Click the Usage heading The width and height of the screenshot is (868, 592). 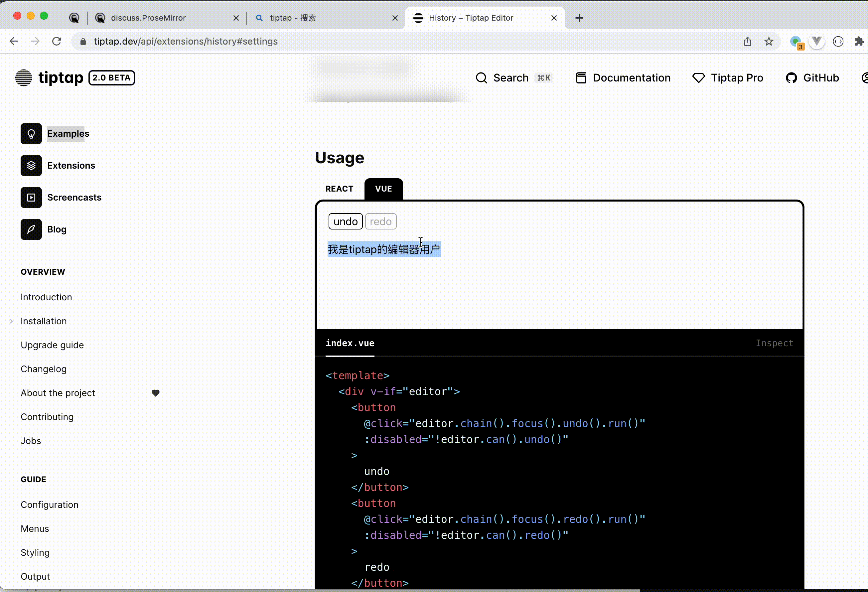[x=340, y=158]
